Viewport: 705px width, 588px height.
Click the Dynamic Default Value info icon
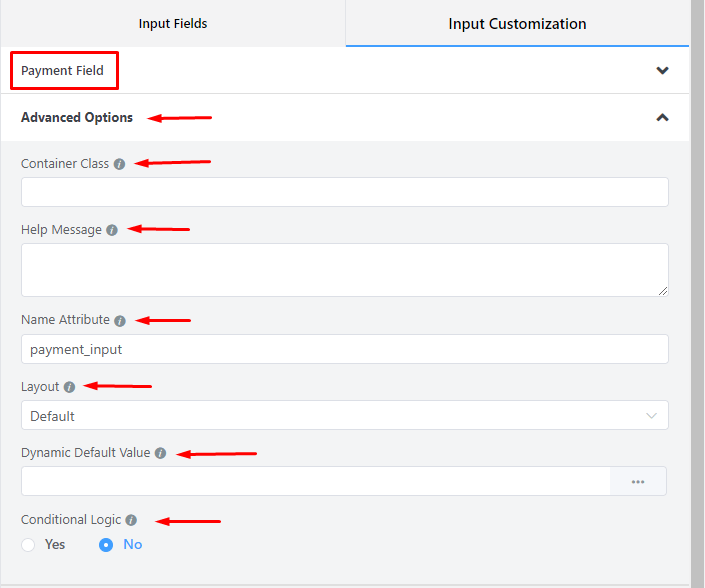click(x=161, y=453)
